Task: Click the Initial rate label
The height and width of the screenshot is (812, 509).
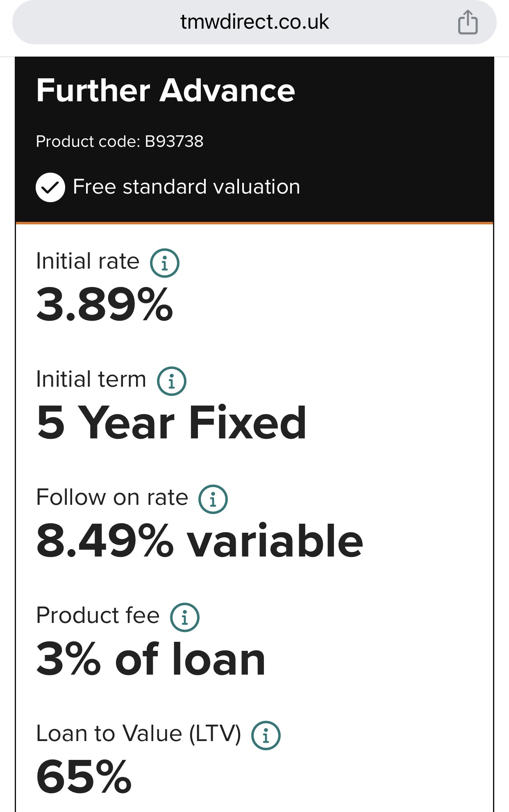Action: pyautogui.click(x=88, y=262)
